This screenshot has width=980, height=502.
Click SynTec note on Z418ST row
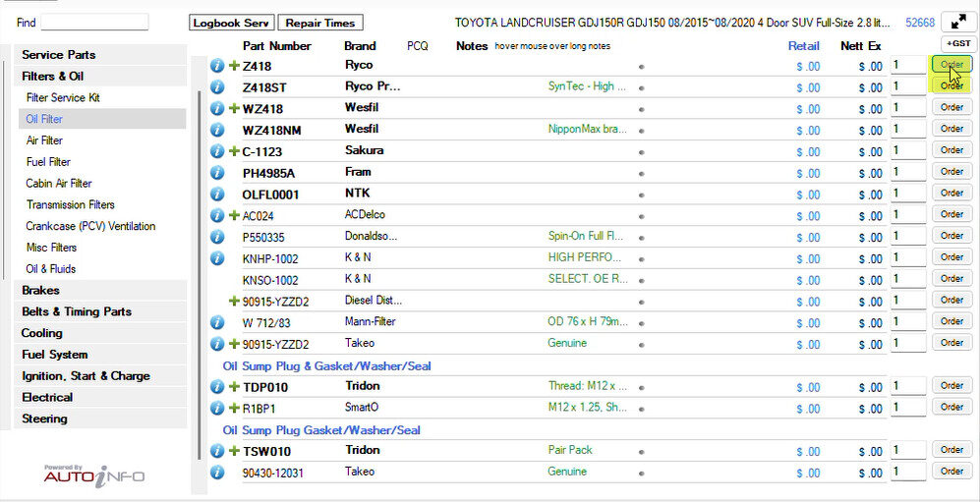587,86
